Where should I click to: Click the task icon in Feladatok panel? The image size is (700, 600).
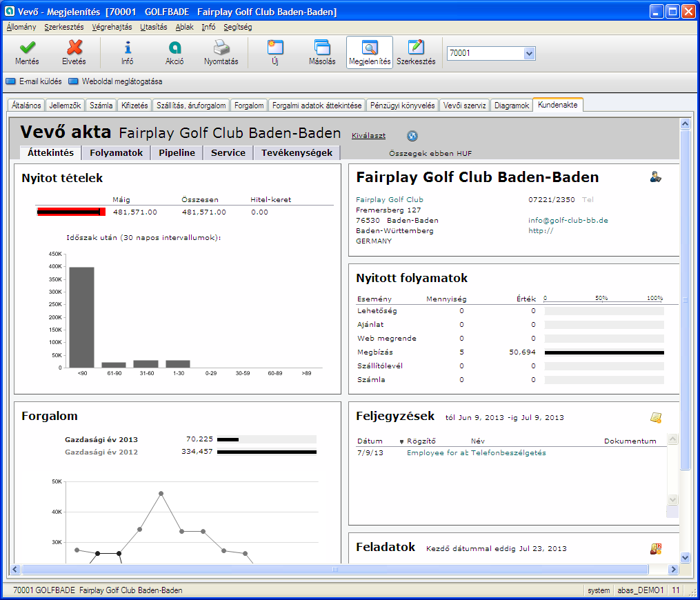tap(655, 549)
